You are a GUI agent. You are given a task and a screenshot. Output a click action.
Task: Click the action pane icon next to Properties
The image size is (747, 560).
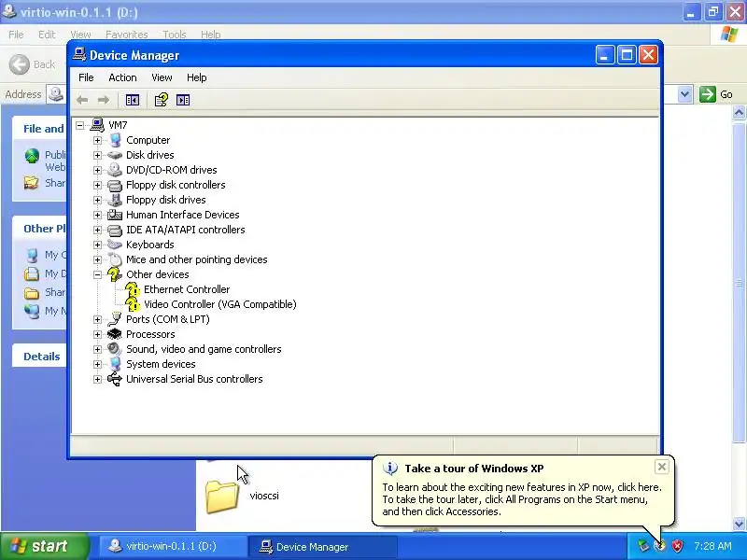[183, 100]
